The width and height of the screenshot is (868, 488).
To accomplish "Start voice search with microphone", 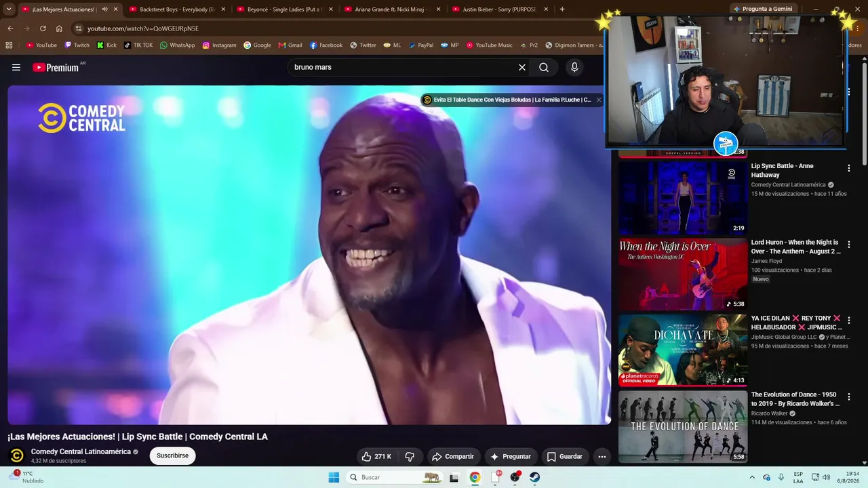I will click(x=574, y=67).
